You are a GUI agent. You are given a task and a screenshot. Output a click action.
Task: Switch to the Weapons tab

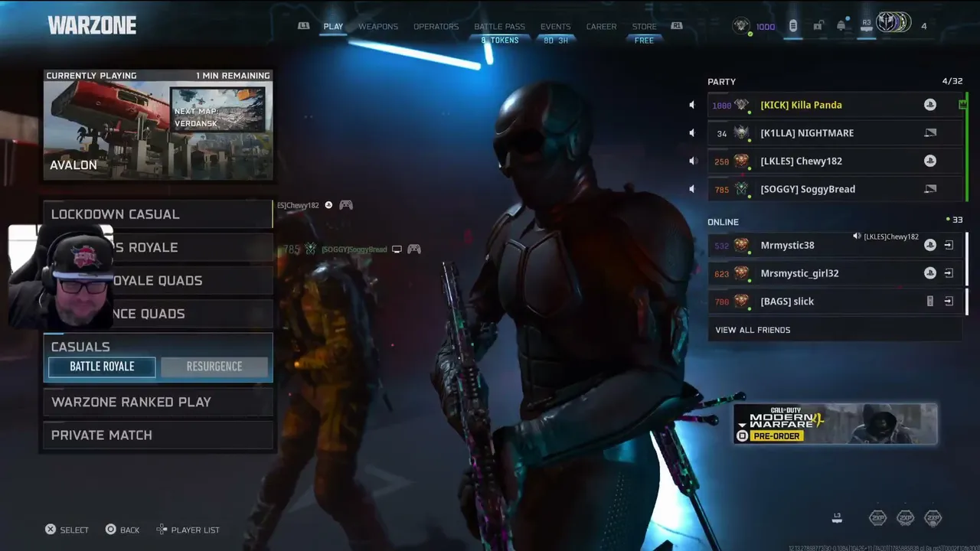[x=378, y=27]
